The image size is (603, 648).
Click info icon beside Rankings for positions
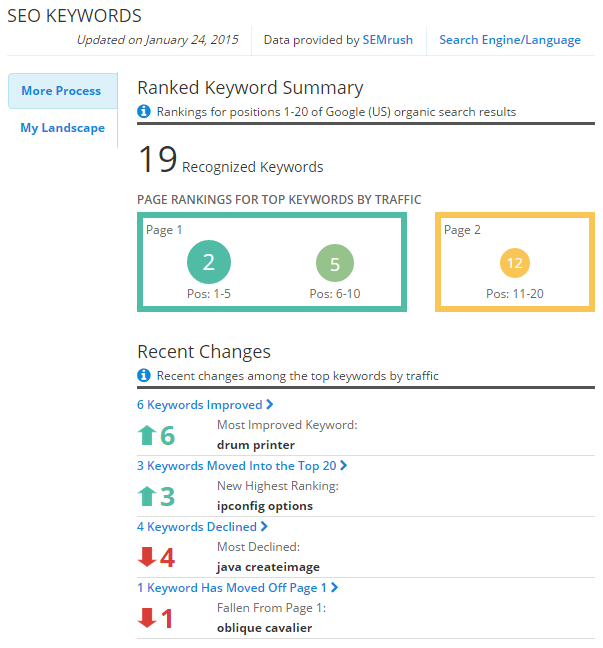(143, 111)
